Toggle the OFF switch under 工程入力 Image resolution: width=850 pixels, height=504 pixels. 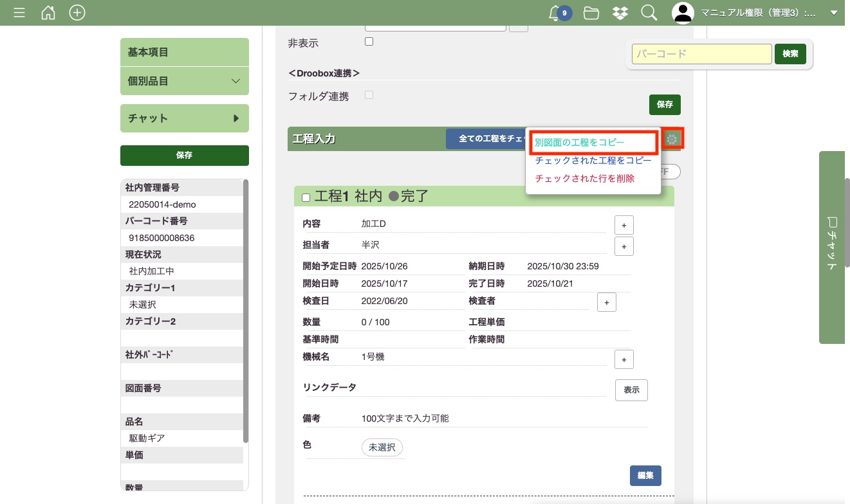pos(669,172)
